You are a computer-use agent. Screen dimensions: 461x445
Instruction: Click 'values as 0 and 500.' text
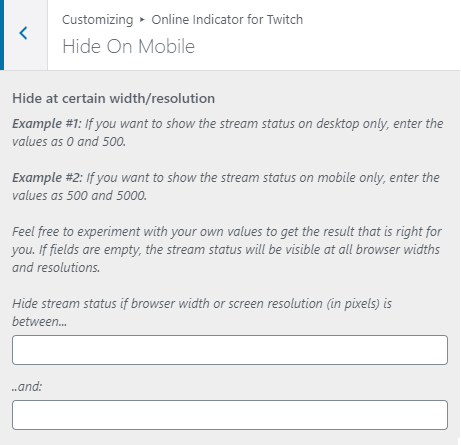[x=69, y=142]
